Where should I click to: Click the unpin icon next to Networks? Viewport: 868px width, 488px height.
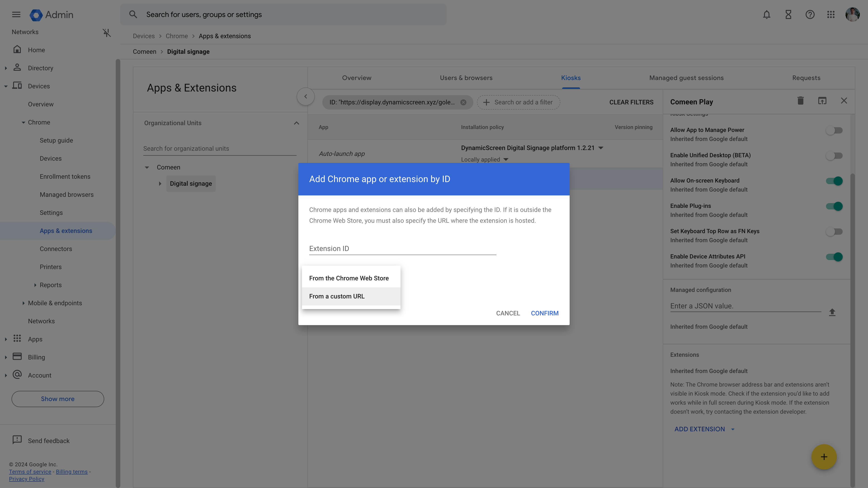click(x=106, y=33)
